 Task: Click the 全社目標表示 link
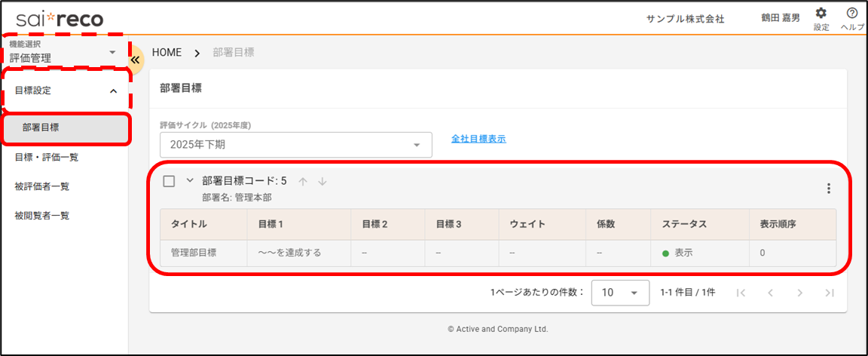click(478, 139)
